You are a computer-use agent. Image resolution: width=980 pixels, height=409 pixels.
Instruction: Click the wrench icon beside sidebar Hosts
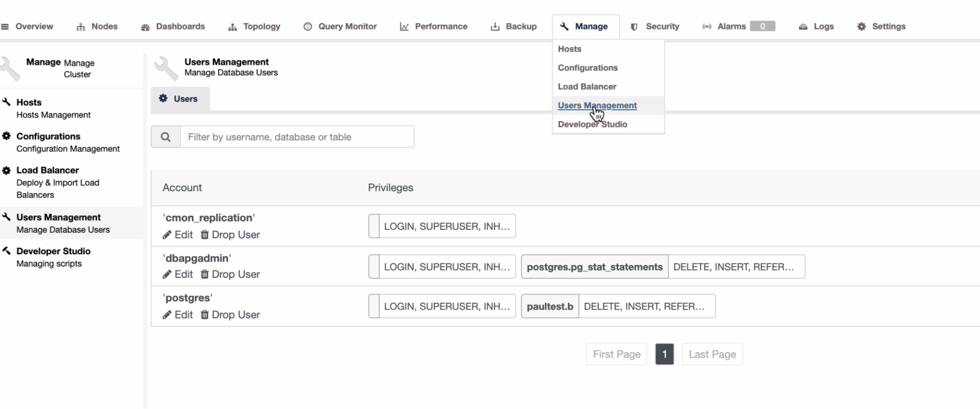[6, 102]
